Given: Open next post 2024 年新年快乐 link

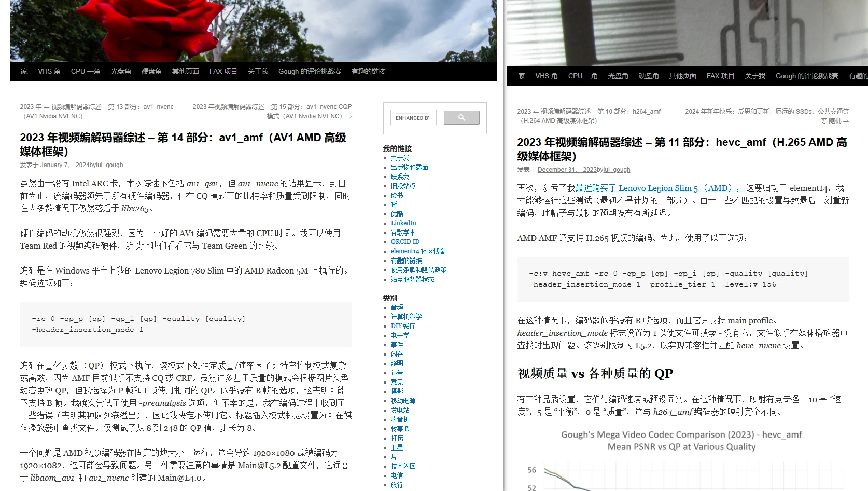Looking at the screenshot, I should tap(767, 116).
